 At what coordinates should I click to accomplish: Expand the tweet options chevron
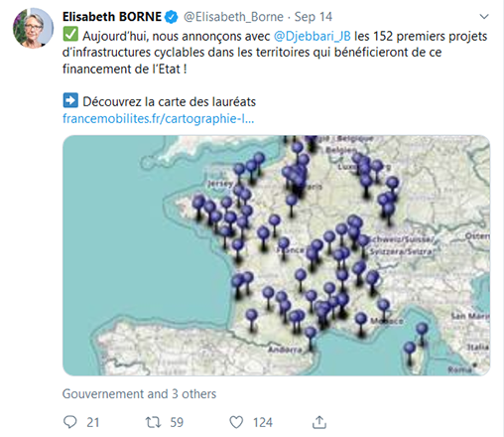pos(484,16)
